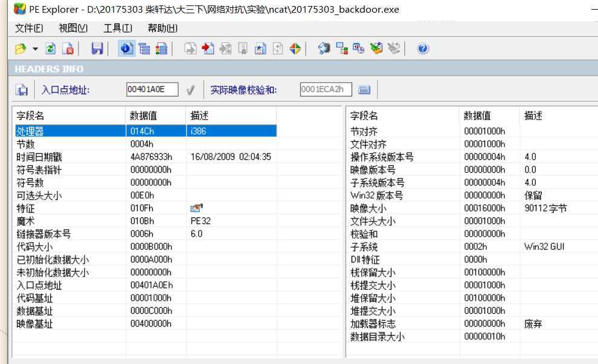Open the 工具(T) menu
The width and height of the screenshot is (598, 364).
[117, 28]
